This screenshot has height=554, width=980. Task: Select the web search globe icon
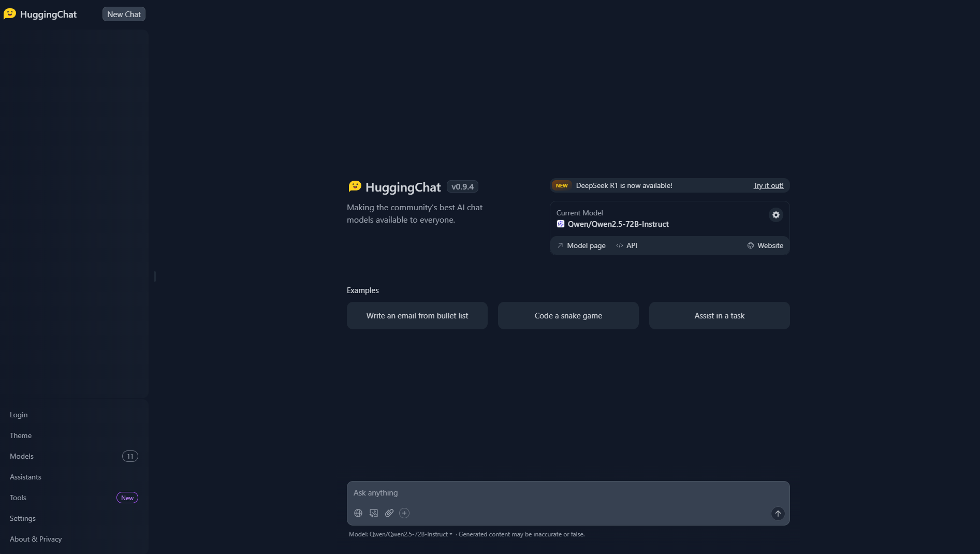(358, 513)
